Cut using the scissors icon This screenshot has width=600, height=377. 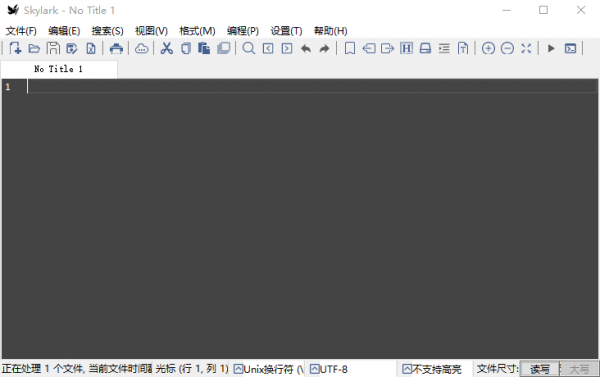tap(166, 48)
